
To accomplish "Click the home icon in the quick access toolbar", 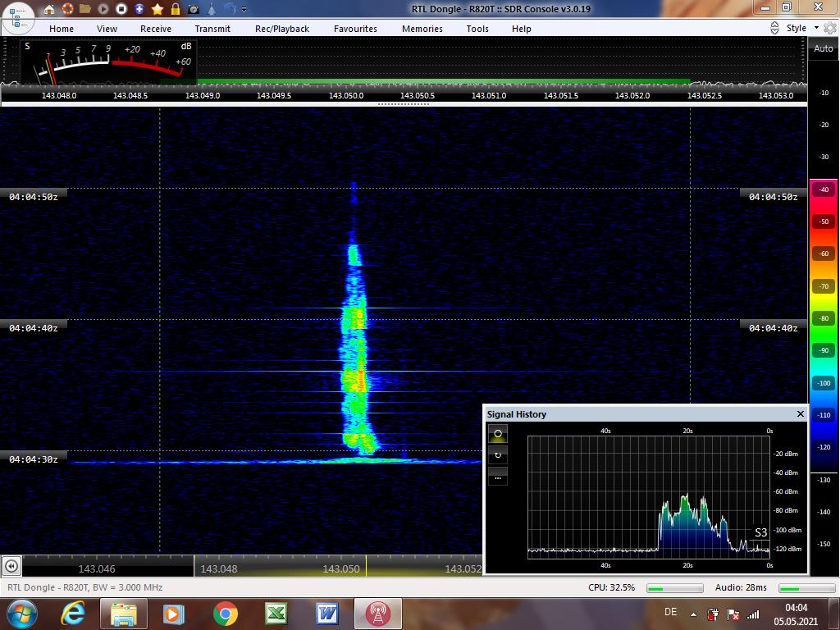I will click(x=49, y=9).
